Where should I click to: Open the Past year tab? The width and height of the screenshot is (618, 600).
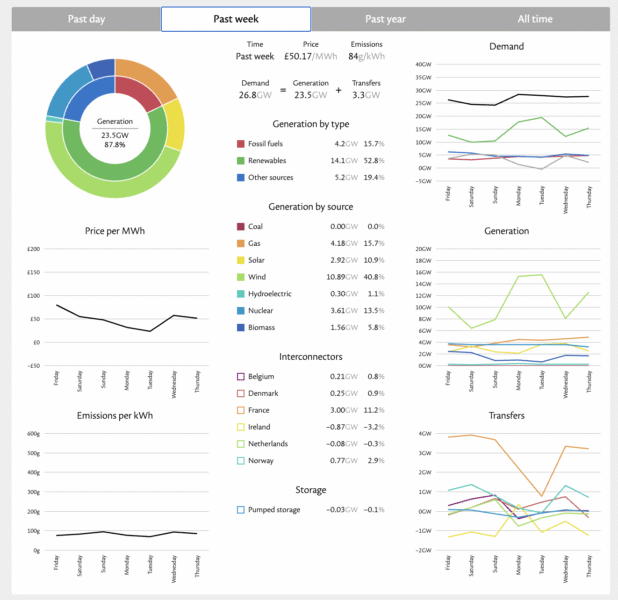coord(385,19)
